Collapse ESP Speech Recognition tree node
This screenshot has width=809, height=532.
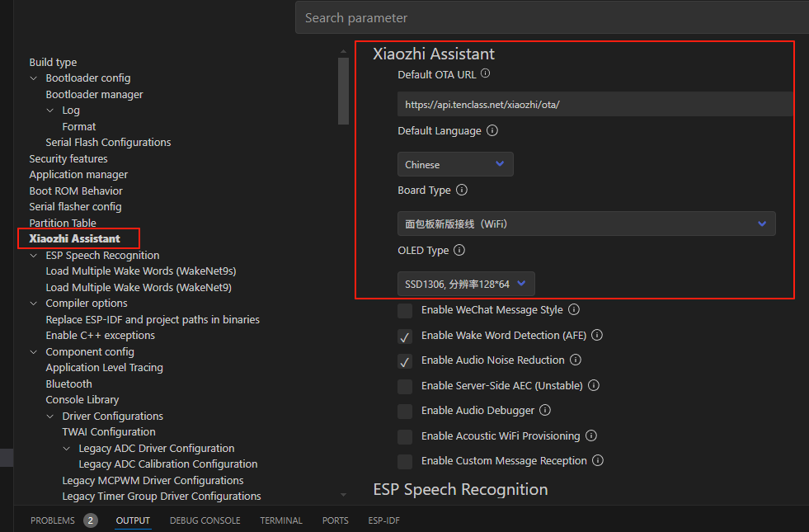34,256
